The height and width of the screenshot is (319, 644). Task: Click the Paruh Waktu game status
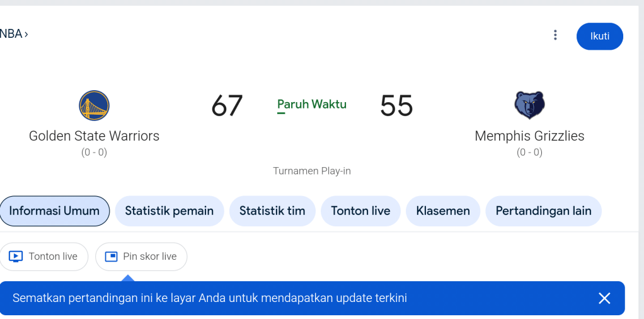[312, 105]
